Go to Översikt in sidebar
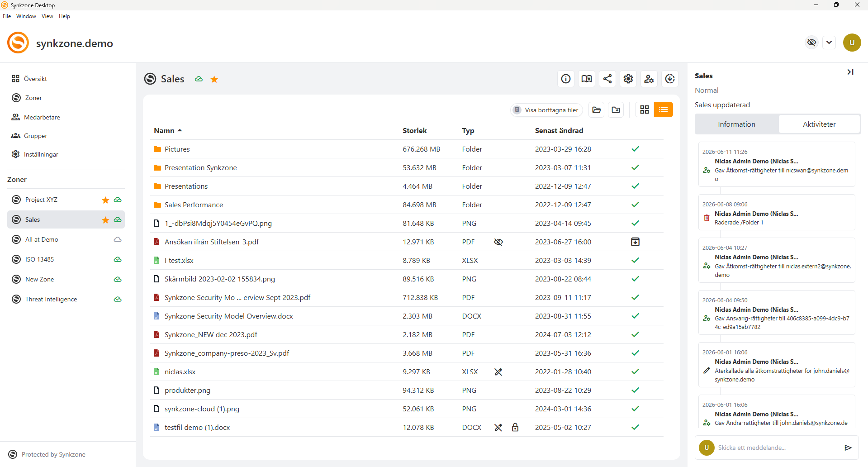Viewport: 868px width, 467px height. click(x=66, y=79)
